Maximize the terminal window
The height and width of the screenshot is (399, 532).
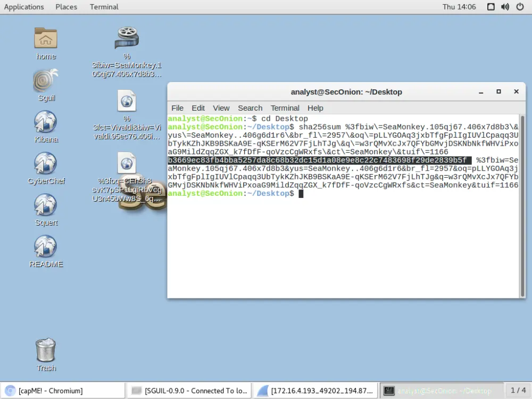[x=498, y=92]
